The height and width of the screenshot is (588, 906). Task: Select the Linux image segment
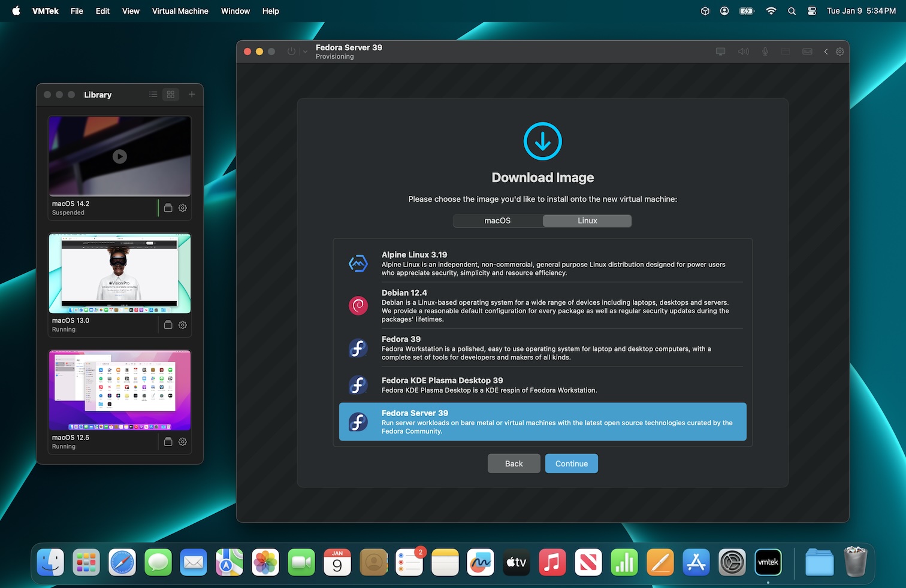(x=587, y=221)
